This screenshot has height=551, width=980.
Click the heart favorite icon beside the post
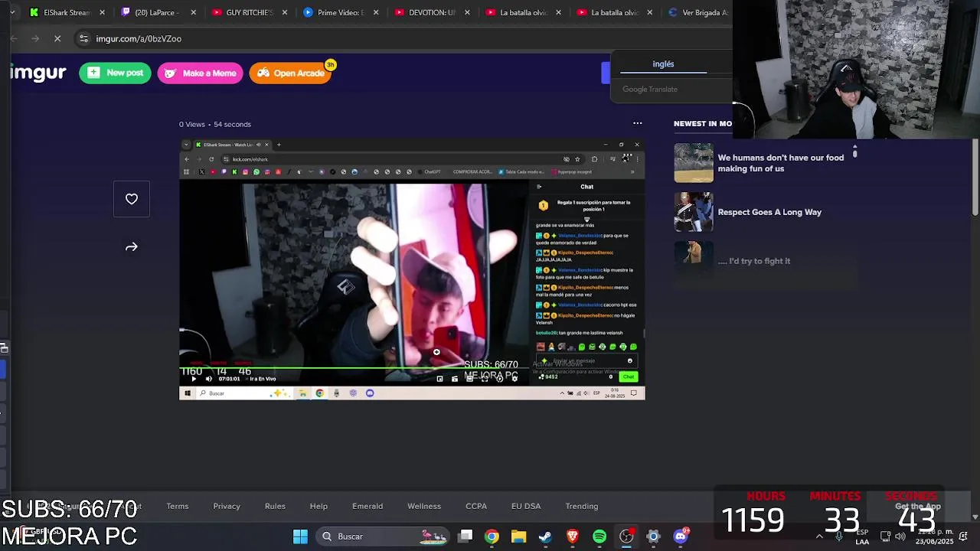(x=132, y=199)
